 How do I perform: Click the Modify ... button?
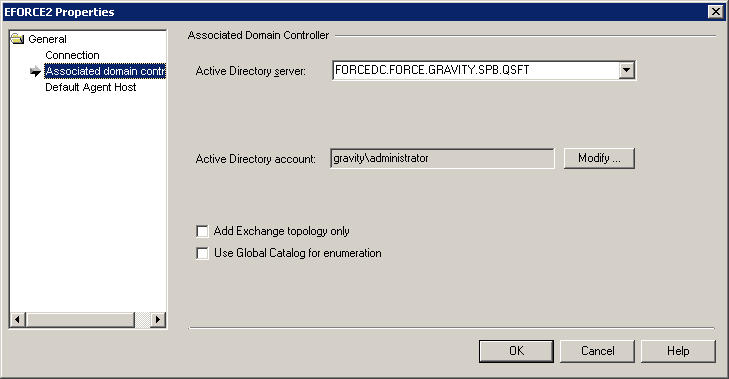click(599, 158)
